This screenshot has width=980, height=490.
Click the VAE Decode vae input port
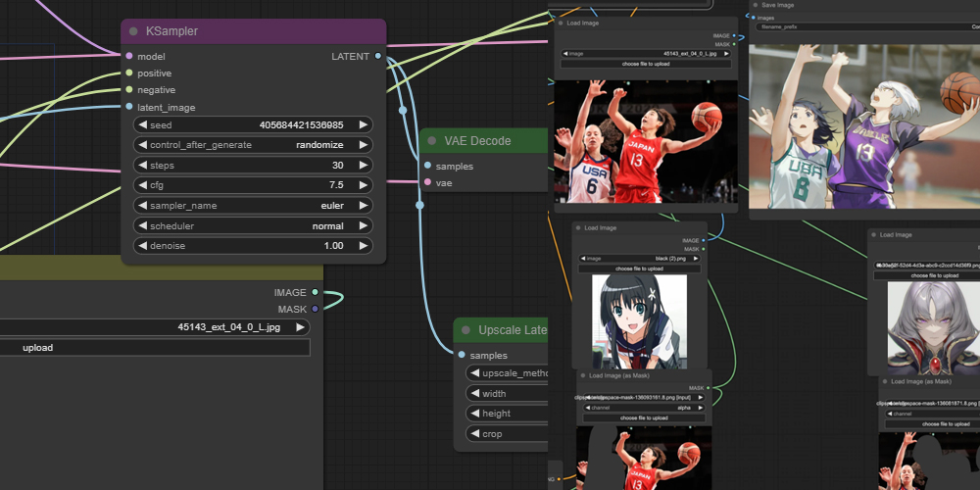coord(427,182)
